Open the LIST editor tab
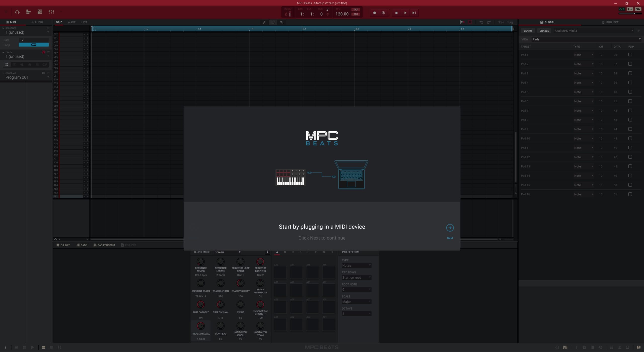The image size is (644, 352). [x=84, y=22]
